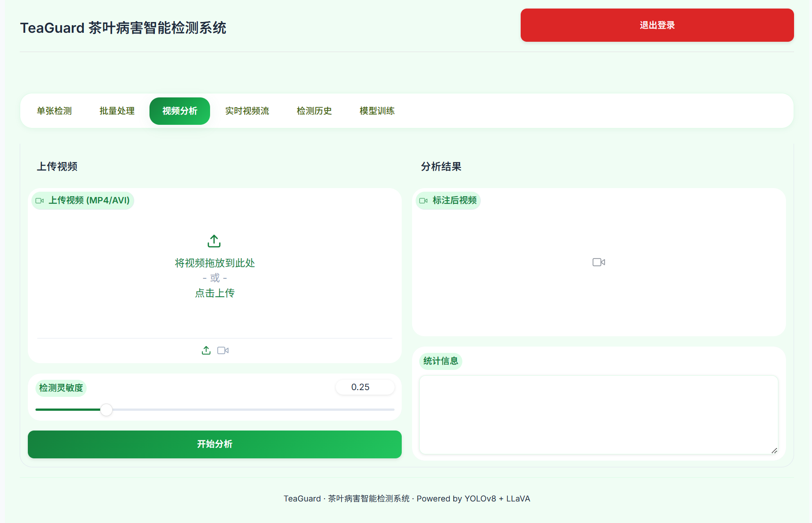Image resolution: width=812 pixels, height=523 pixels.
Task: Click the 分析结果 section heading
Action: (x=441, y=167)
